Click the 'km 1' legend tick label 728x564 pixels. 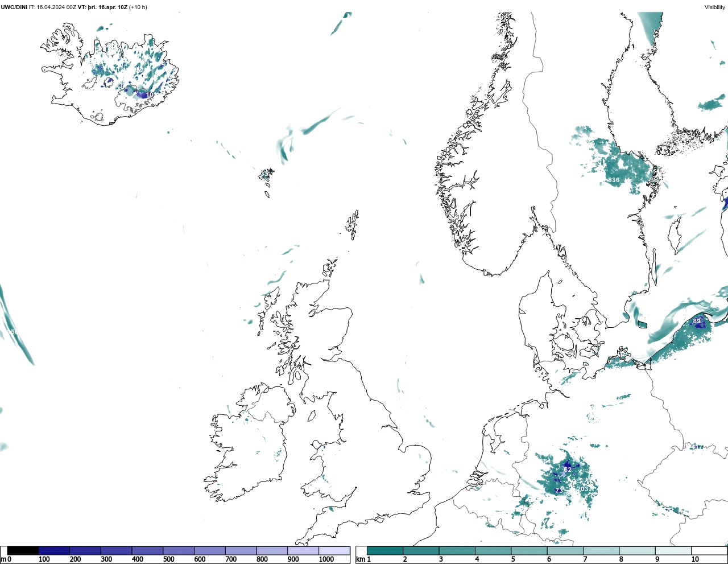tap(363, 559)
